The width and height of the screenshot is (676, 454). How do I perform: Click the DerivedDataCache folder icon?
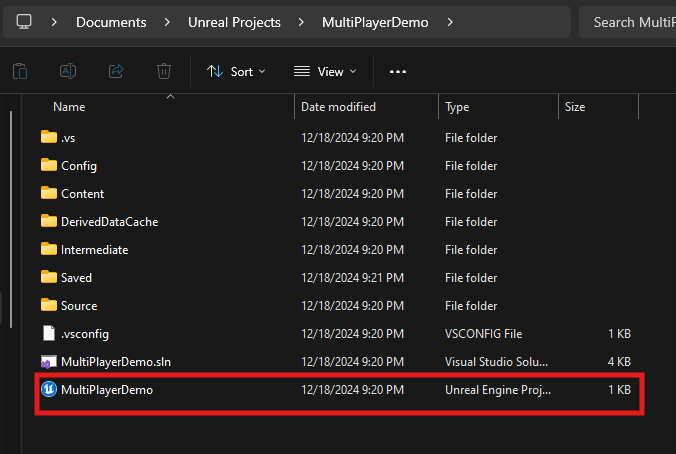click(49, 221)
